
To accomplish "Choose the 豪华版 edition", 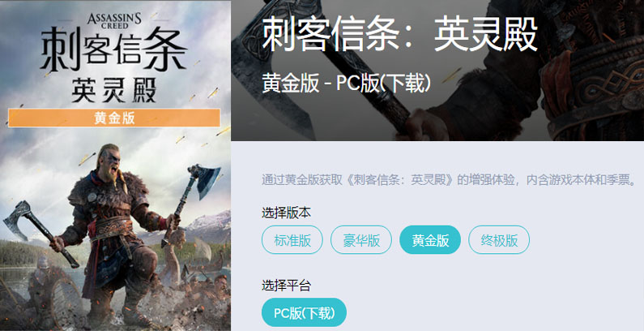I will click(361, 239).
